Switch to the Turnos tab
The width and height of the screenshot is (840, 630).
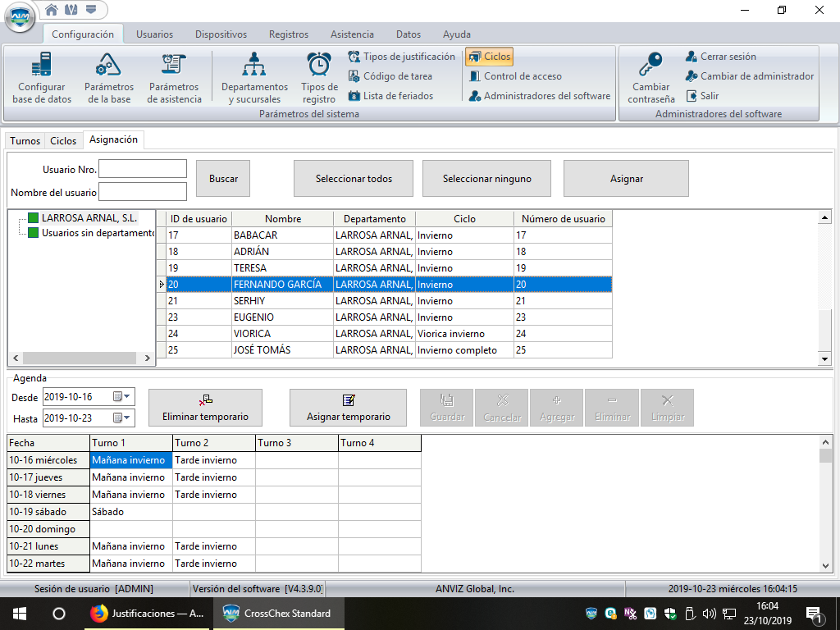(25, 141)
